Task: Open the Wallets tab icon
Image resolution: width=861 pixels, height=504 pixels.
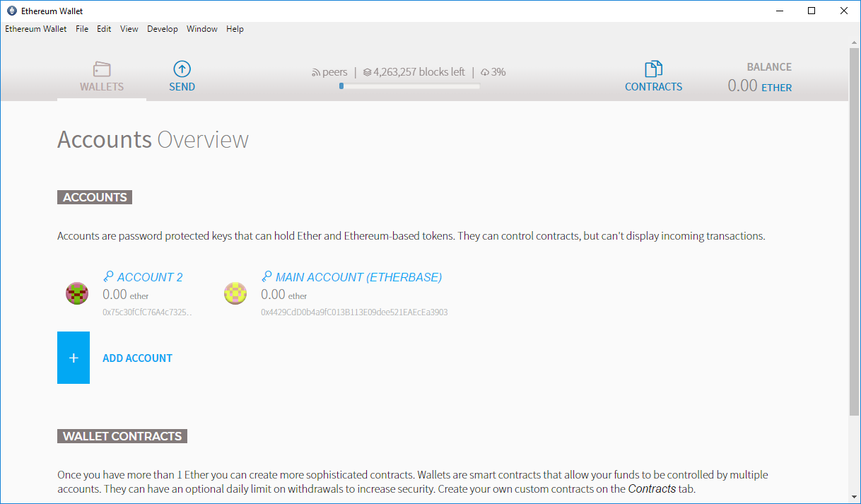Action: click(102, 69)
